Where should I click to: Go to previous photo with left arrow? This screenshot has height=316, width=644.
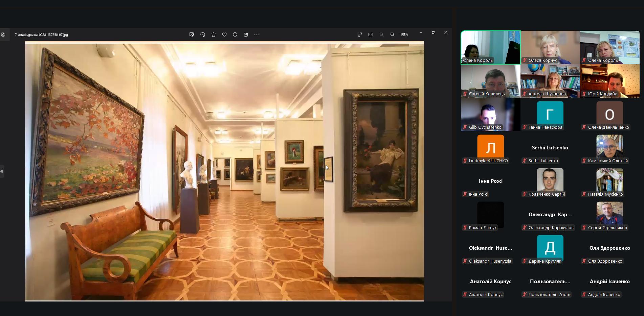[x=2, y=171]
